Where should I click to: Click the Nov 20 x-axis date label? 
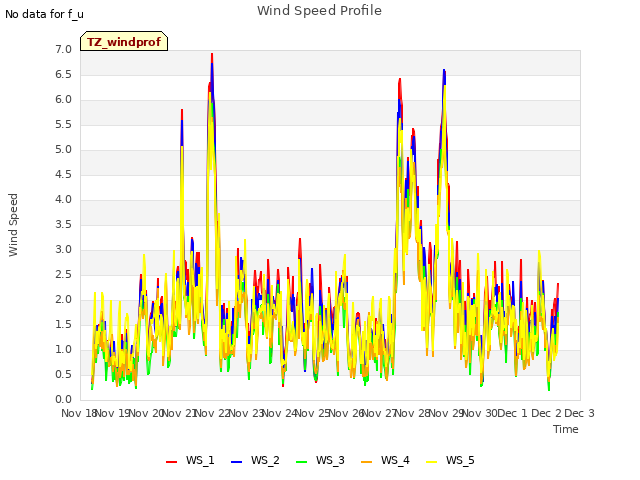(x=146, y=413)
